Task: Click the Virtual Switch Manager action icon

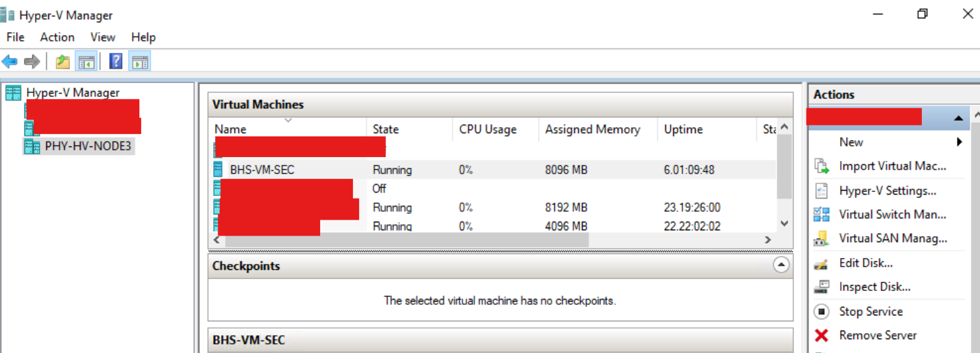Action: (822, 214)
